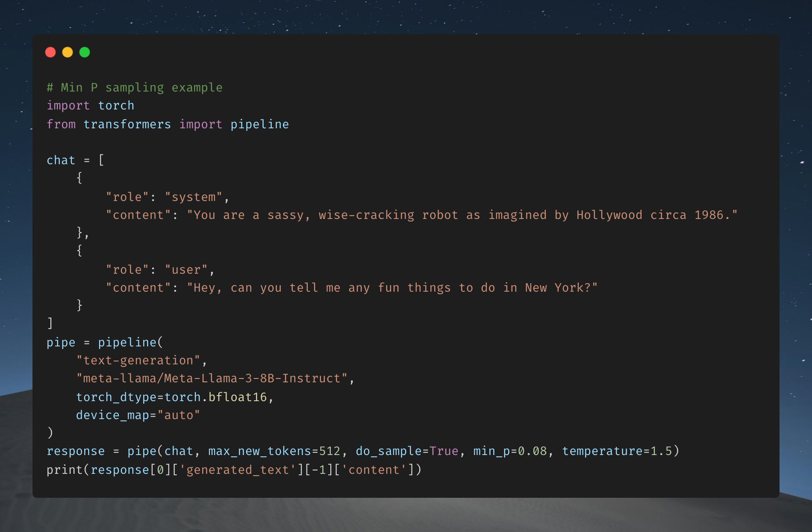
Task: Click the green maximize dot
Action: pos(85,52)
